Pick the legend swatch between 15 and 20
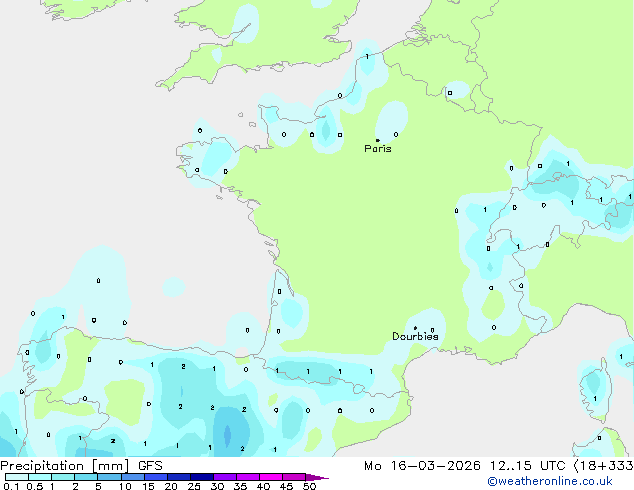 (x=156, y=477)
